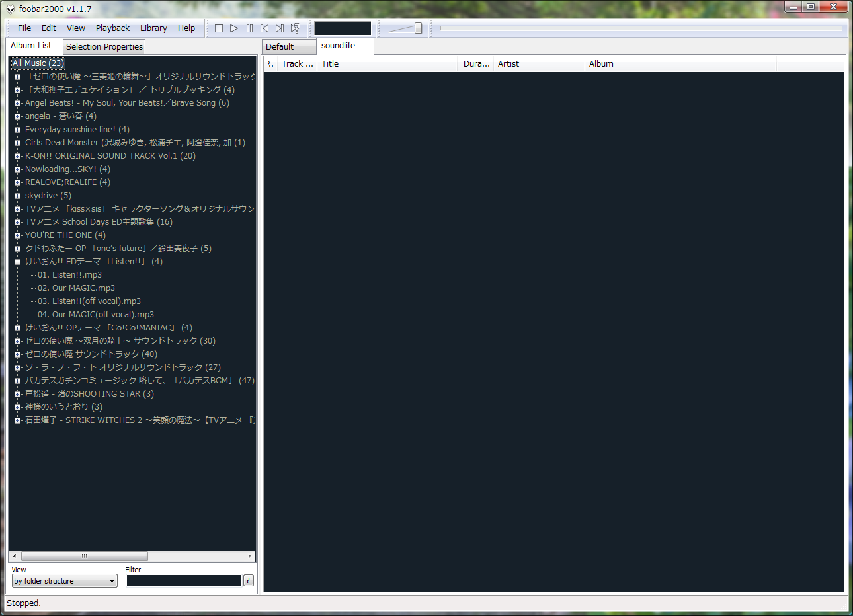Skip to next track button

tap(280, 28)
